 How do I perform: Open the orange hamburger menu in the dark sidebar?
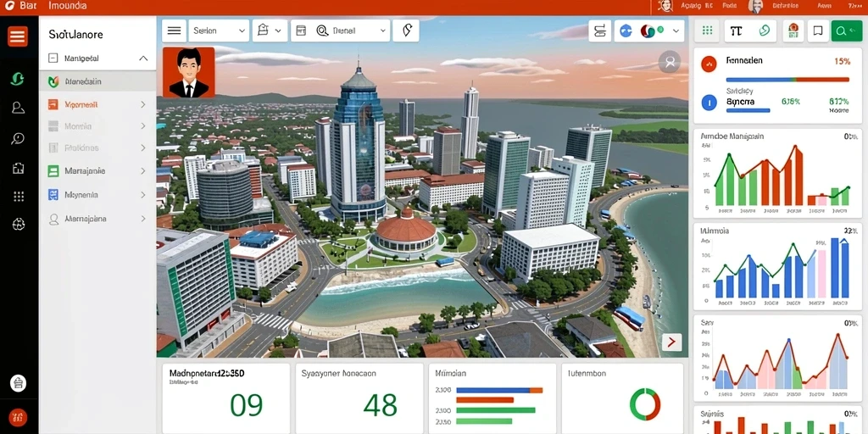(18, 36)
